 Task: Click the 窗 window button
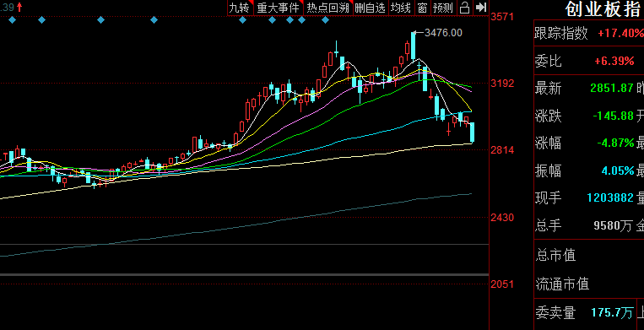pyautogui.click(x=422, y=8)
